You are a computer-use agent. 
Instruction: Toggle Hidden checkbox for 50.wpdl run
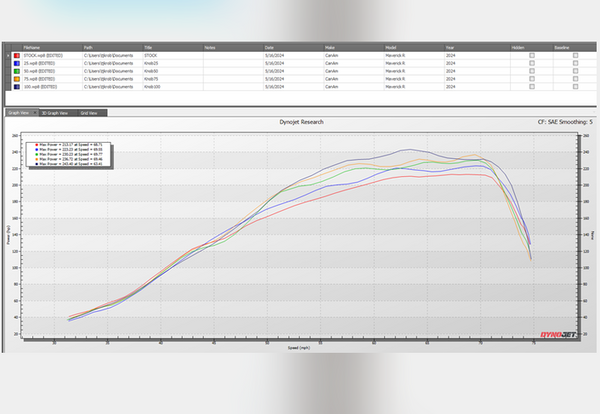point(532,72)
